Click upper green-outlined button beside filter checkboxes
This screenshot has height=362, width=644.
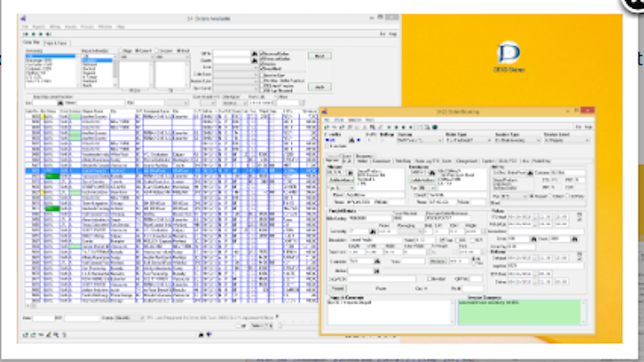[320, 56]
